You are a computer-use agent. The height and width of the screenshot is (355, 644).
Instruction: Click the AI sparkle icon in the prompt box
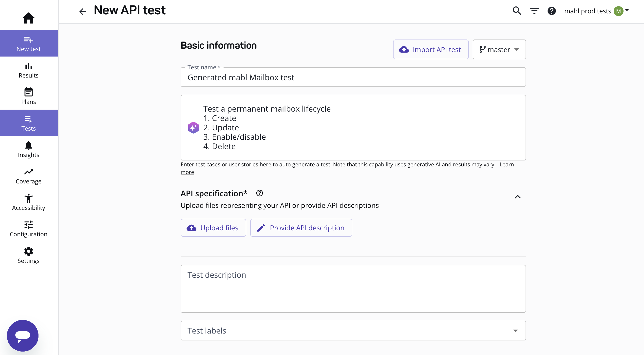click(x=193, y=128)
